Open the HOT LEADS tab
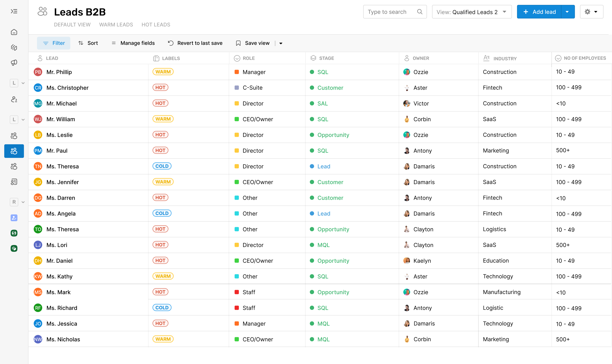 pyautogui.click(x=156, y=24)
